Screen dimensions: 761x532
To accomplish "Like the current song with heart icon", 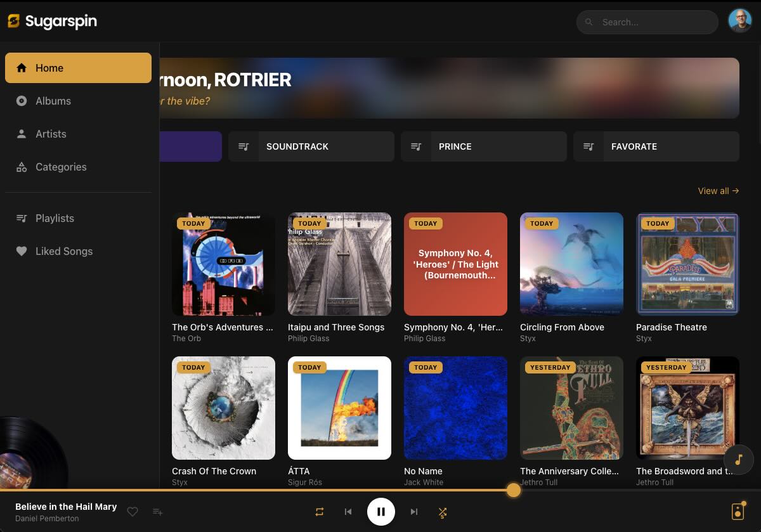I will (x=133, y=512).
